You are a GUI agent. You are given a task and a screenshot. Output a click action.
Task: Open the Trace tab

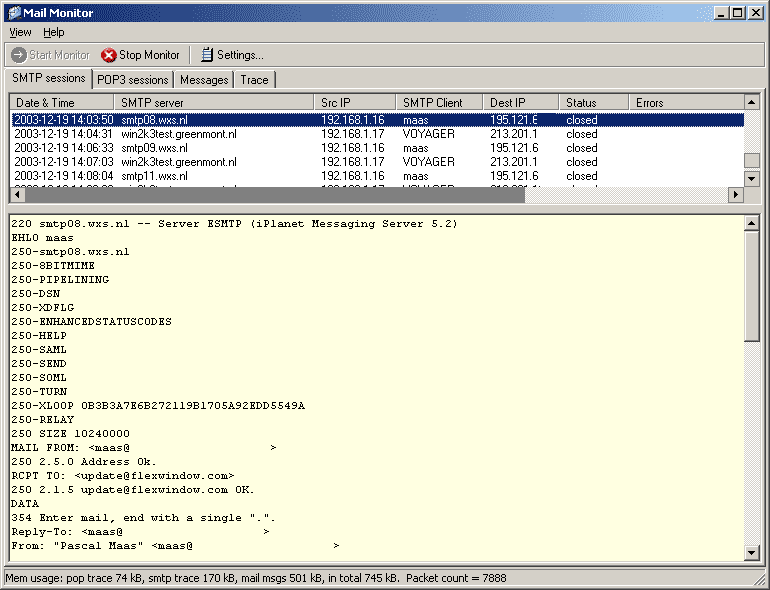tap(254, 80)
